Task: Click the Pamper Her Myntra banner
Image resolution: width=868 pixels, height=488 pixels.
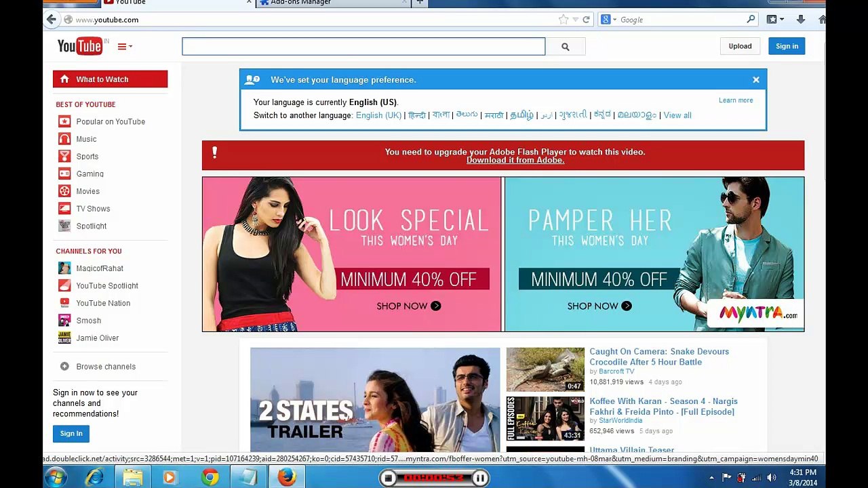Action: (x=654, y=254)
